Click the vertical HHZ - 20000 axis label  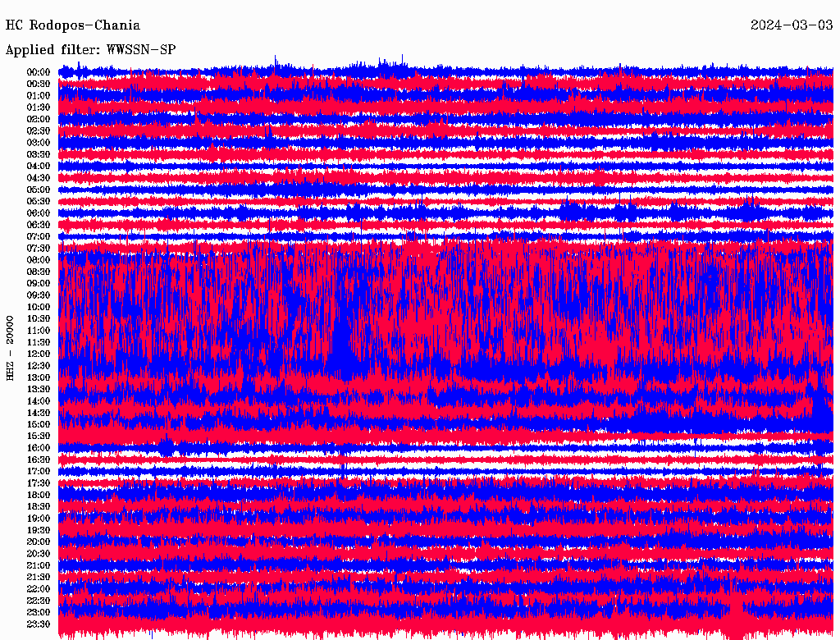click(11, 347)
